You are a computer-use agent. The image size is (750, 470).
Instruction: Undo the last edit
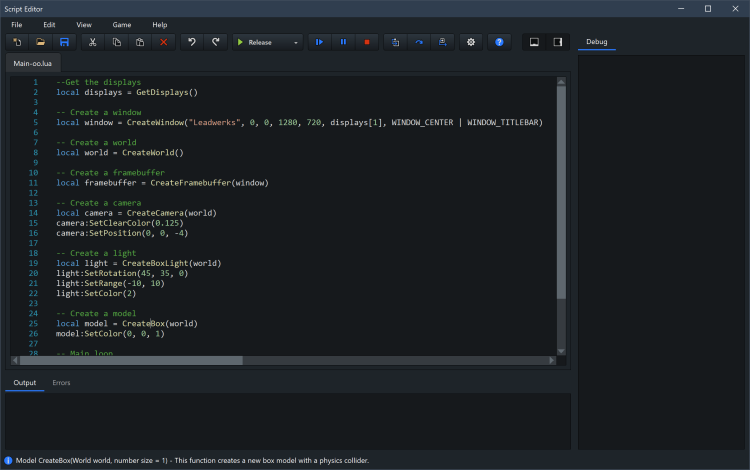coord(192,42)
